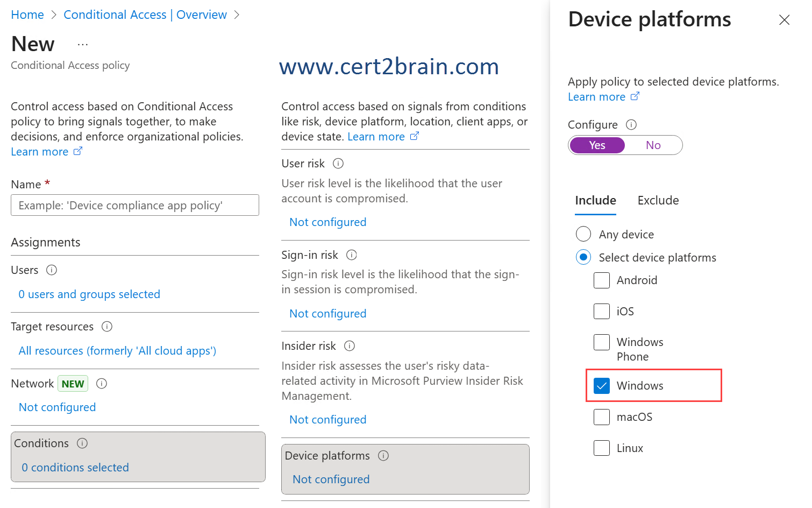Click the info icon beside Configure
Viewport: 812px width, 508px height.
click(x=631, y=125)
